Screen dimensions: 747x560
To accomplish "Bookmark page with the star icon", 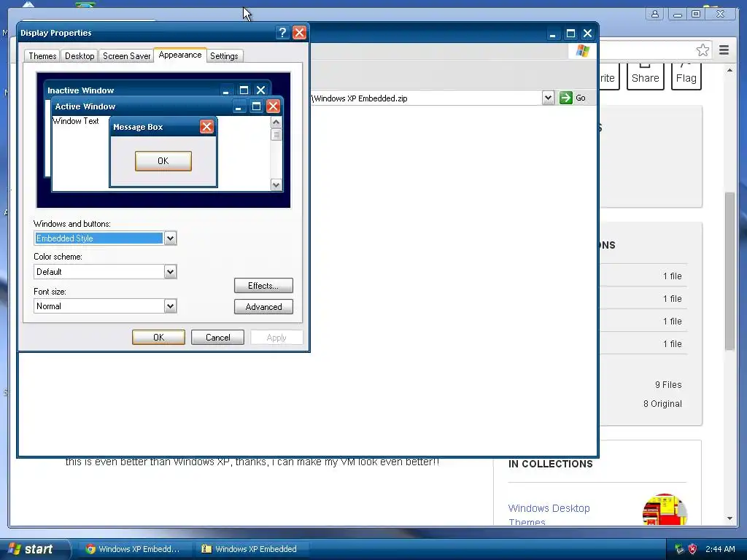I will coord(703,50).
